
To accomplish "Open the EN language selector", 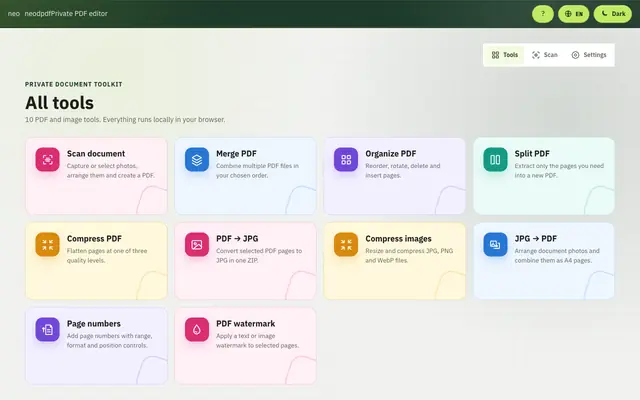I will pos(573,14).
